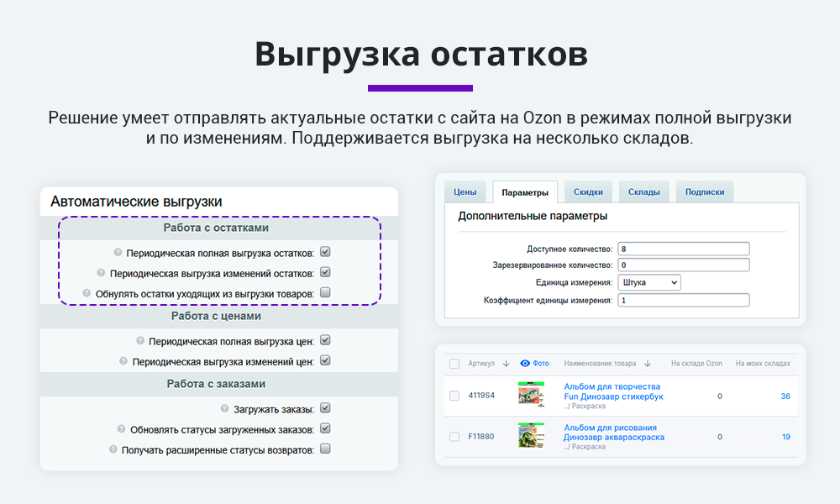
Task: Click the stock value 36 for product 4119S4
Action: tap(785, 396)
